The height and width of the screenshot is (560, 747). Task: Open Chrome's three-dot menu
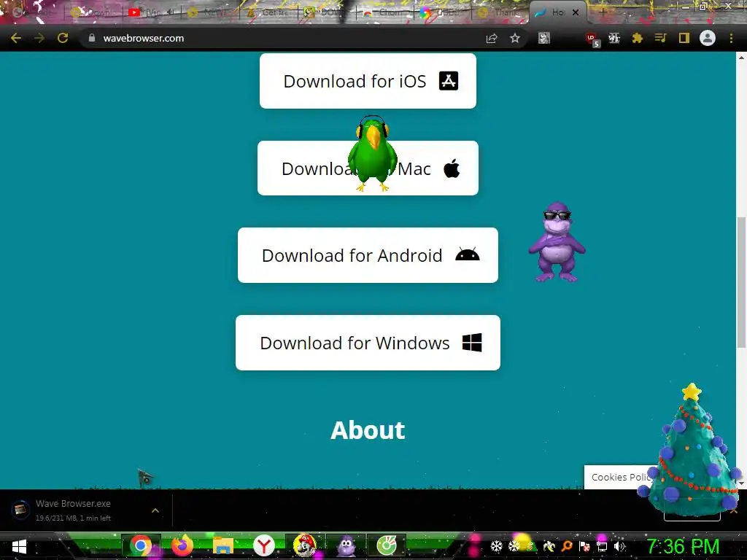tap(731, 38)
